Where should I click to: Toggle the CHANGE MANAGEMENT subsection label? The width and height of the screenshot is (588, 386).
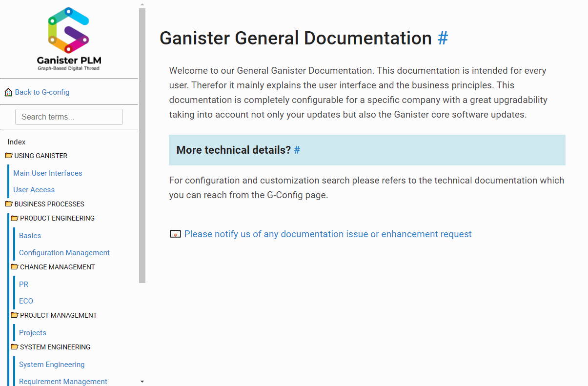[58, 267]
